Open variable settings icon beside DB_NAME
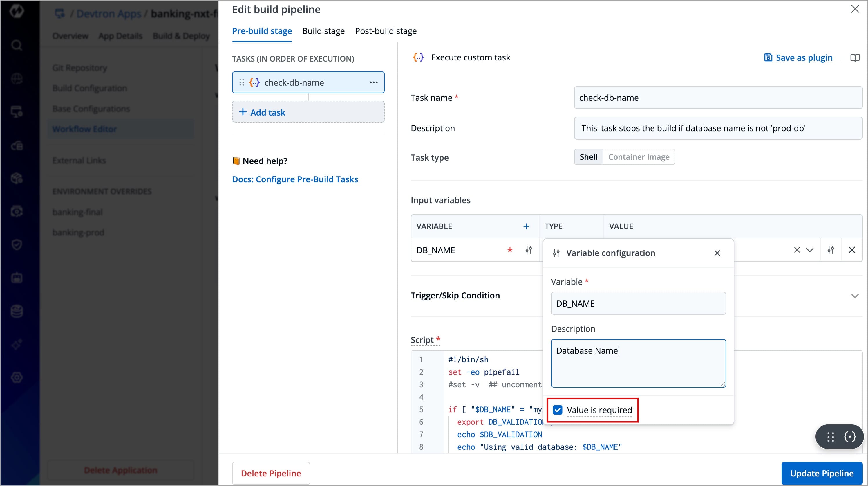 528,250
